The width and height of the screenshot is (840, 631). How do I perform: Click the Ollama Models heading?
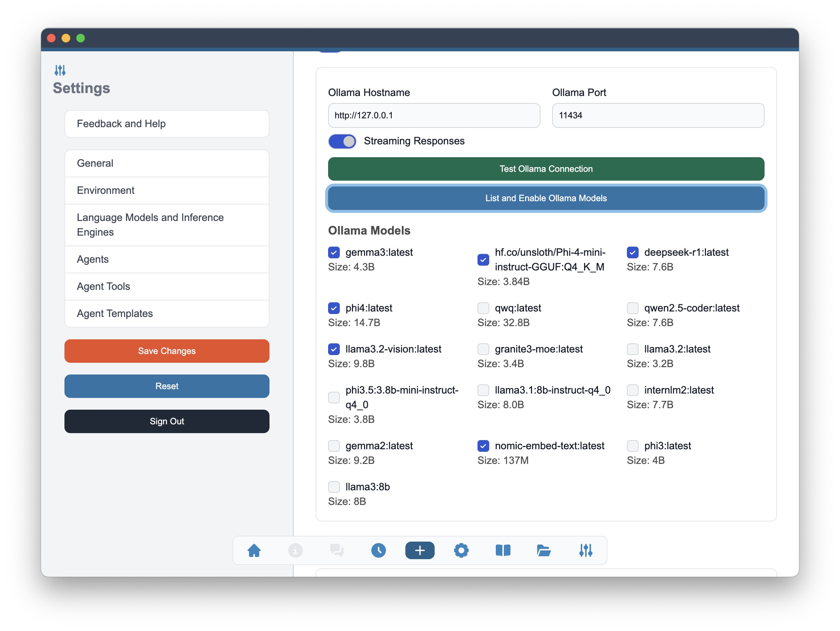pyautogui.click(x=369, y=231)
